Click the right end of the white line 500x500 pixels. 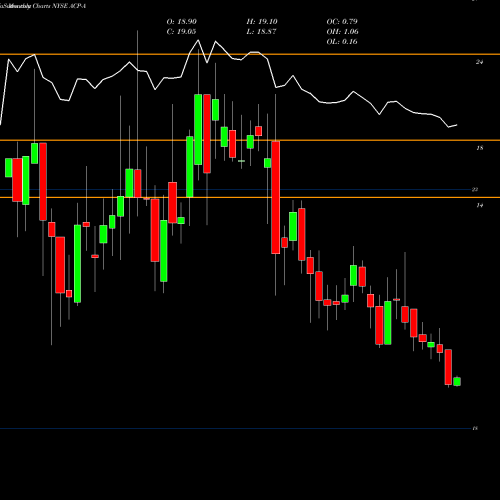click(456, 125)
